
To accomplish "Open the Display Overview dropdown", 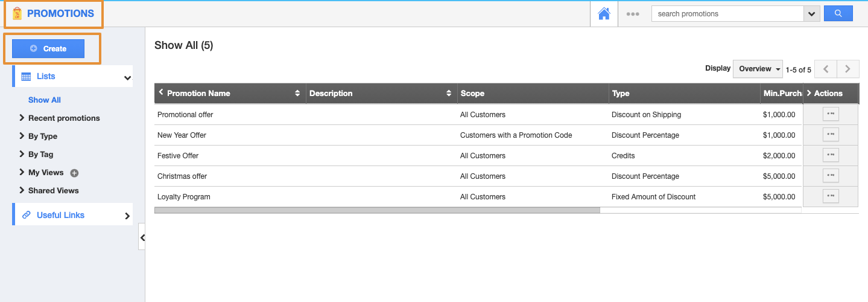I will point(758,69).
